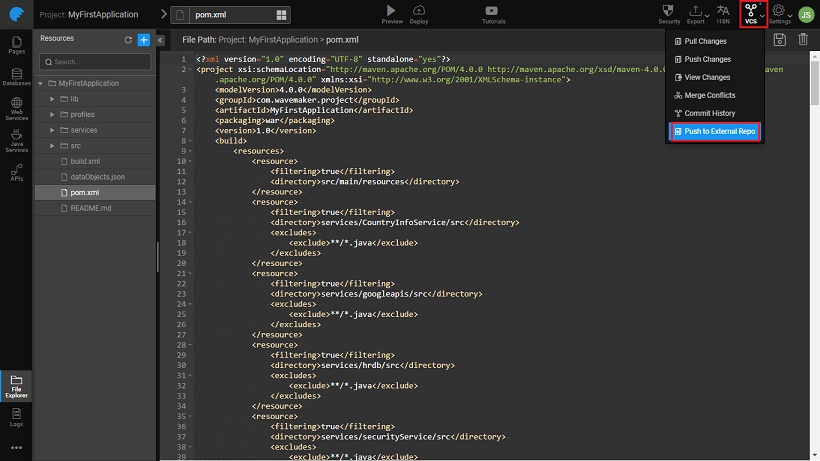Save the file with the disk icon
The width and height of the screenshot is (820, 461).
pyautogui.click(x=779, y=39)
